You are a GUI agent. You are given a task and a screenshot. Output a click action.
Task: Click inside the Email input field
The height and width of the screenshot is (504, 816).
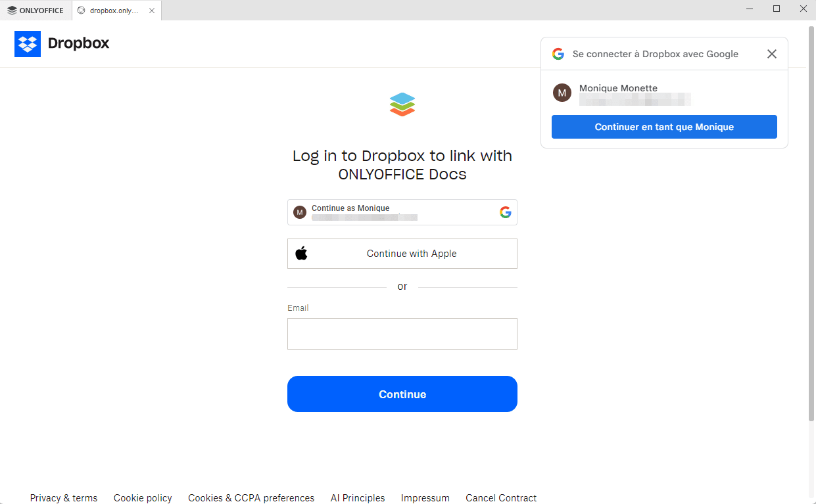[x=402, y=334]
